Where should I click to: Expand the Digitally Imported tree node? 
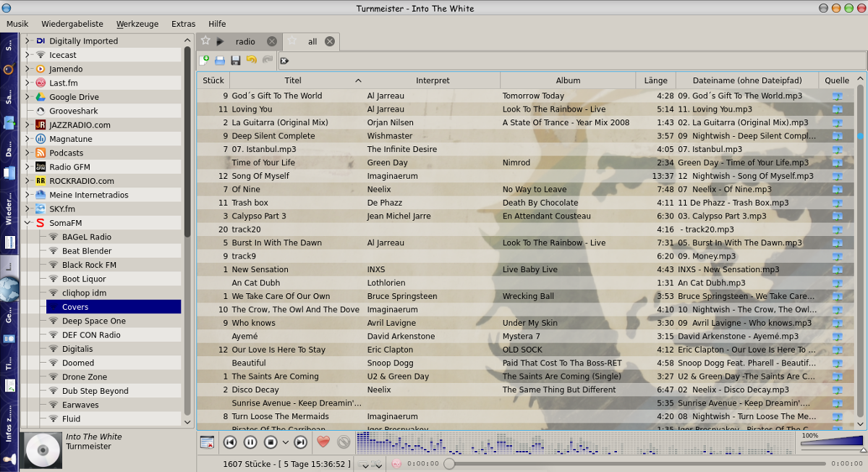click(x=27, y=41)
